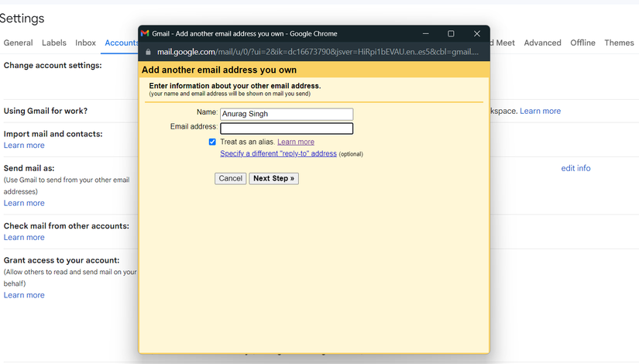
Task: Switch to the General settings tab
Action: tap(19, 43)
